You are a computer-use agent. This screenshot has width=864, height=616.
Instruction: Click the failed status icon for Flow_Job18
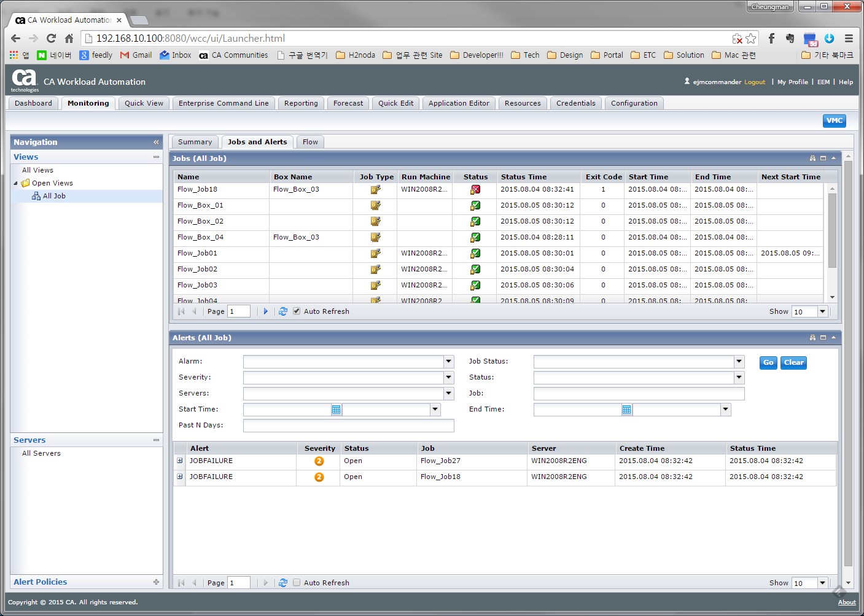475,190
